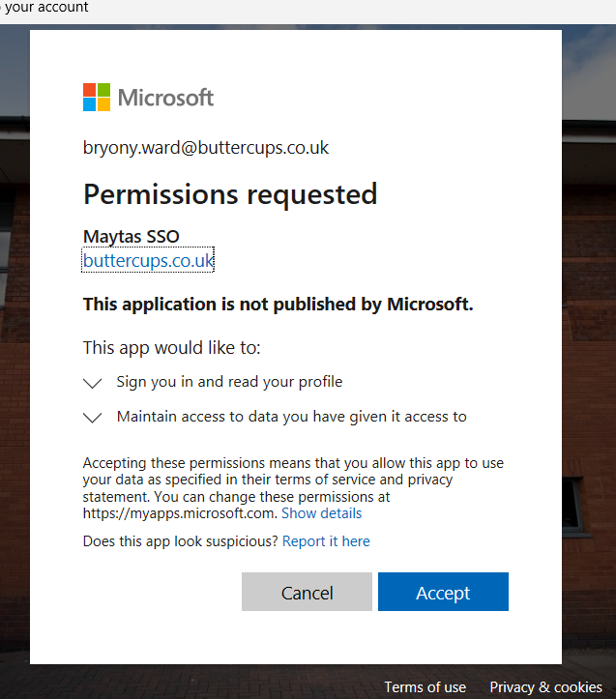Open Terms of use in footer
The height and width of the screenshot is (699, 616).
pos(425,687)
